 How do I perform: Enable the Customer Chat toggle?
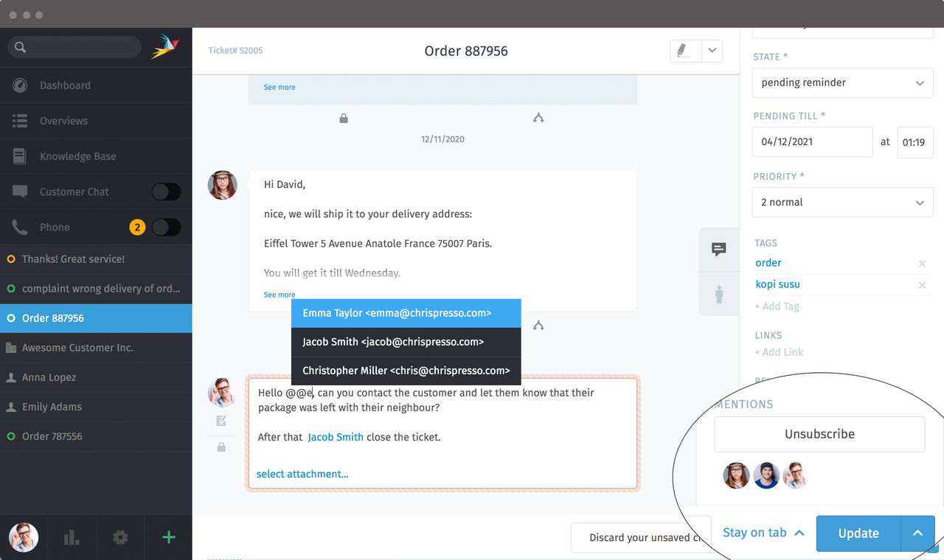166,192
